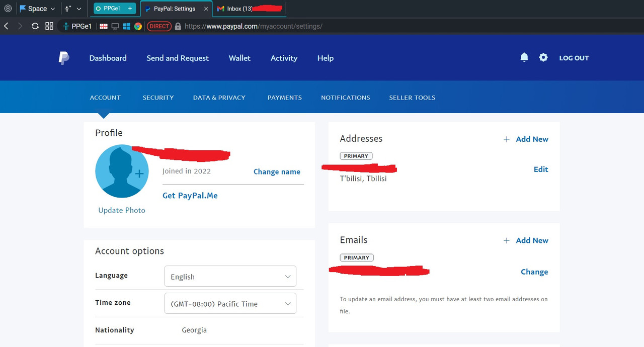This screenshot has width=644, height=347.
Task: Click Change for primary email
Action: pos(534,272)
